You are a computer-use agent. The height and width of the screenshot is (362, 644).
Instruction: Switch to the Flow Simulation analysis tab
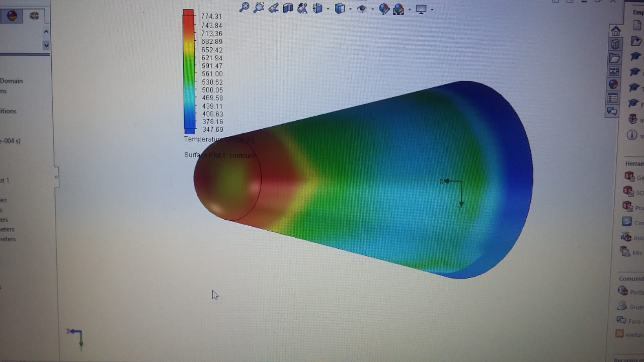click(x=34, y=16)
